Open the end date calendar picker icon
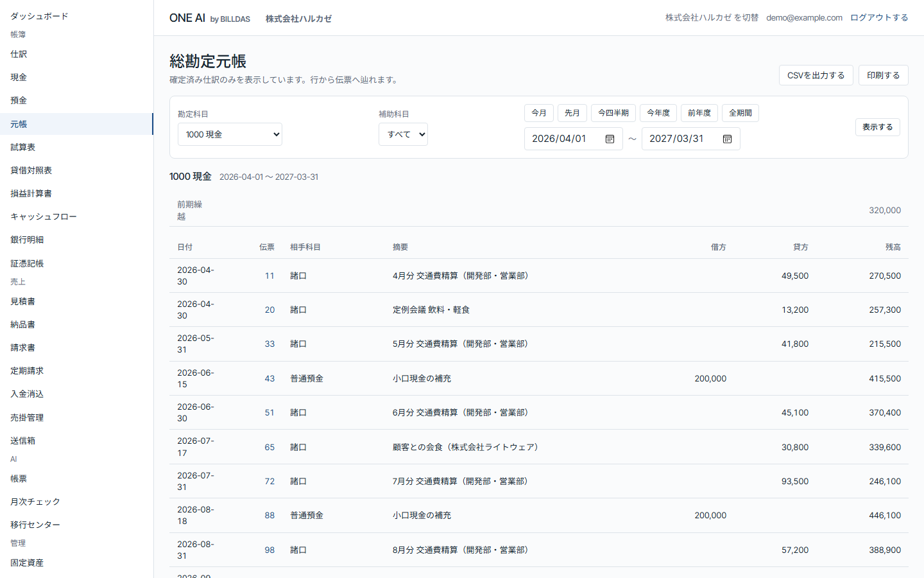The height and width of the screenshot is (578, 924). click(727, 139)
